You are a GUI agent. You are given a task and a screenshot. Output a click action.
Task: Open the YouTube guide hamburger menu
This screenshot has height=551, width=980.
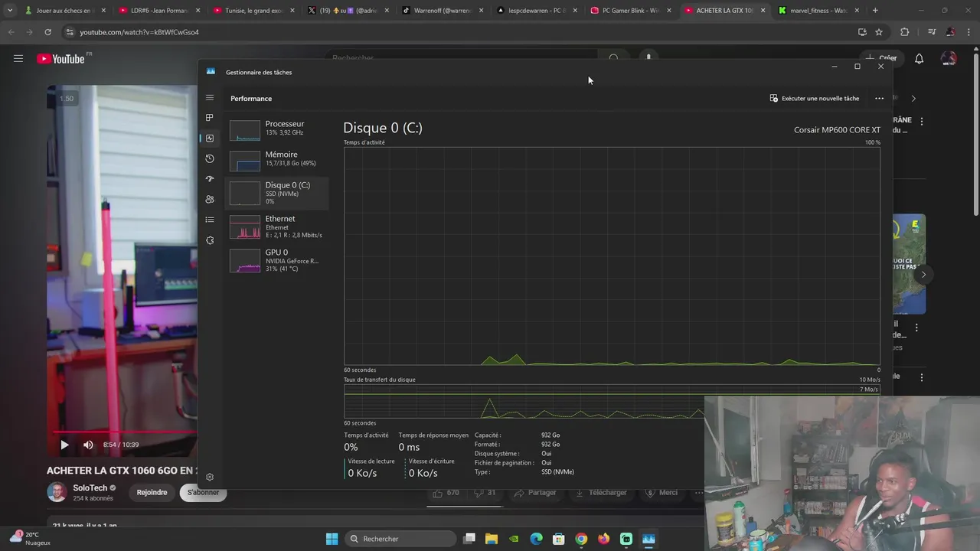18,58
